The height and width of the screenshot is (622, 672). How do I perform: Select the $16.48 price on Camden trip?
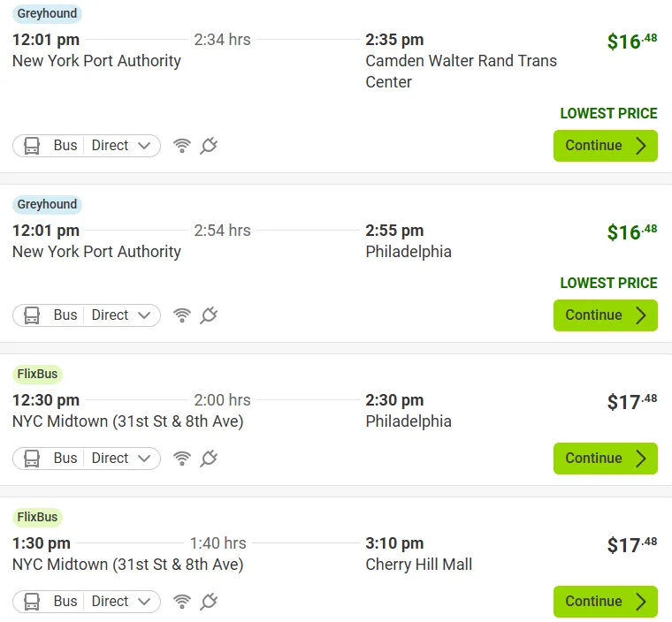click(631, 42)
